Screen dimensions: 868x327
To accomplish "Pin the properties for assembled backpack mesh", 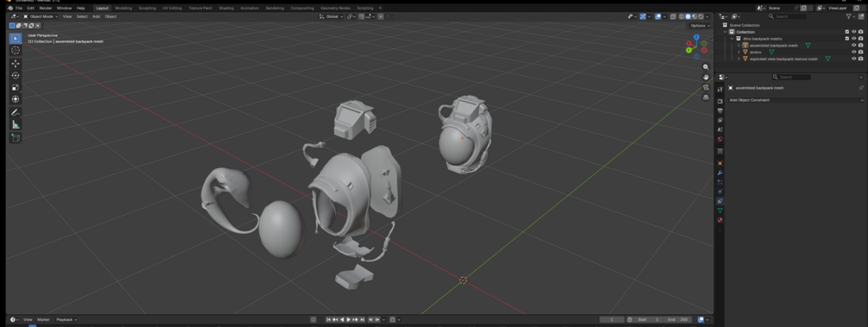I will click(x=861, y=88).
